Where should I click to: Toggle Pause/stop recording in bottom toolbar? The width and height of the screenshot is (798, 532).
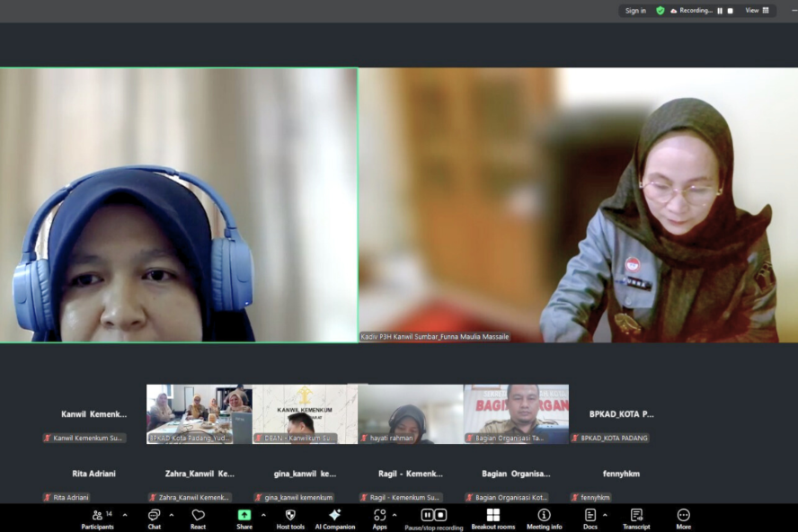(433, 518)
